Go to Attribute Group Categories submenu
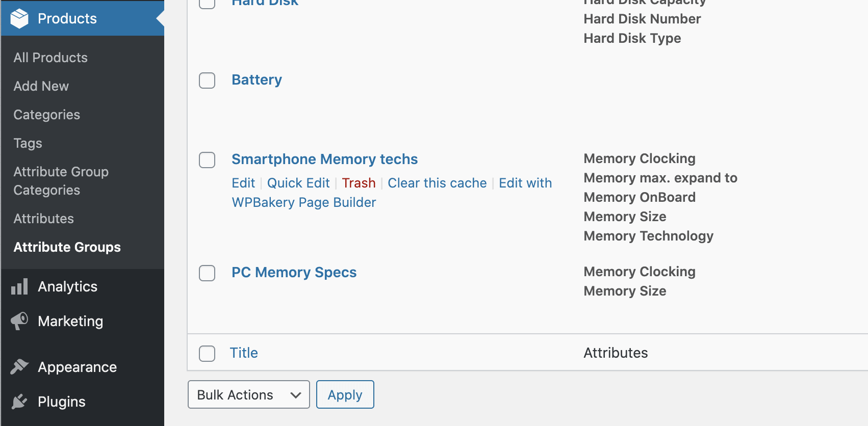This screenshot has width=868, height=426. (x=61, y=181)
